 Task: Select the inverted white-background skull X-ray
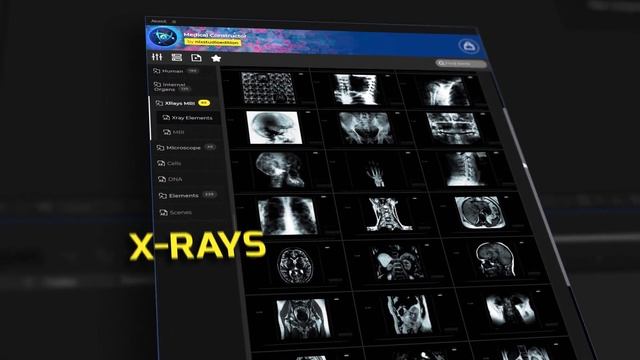click(x=275, y=128)
